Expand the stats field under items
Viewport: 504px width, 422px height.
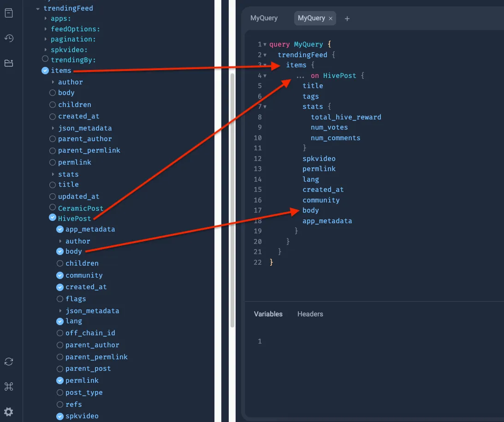[x=53, y=174]
